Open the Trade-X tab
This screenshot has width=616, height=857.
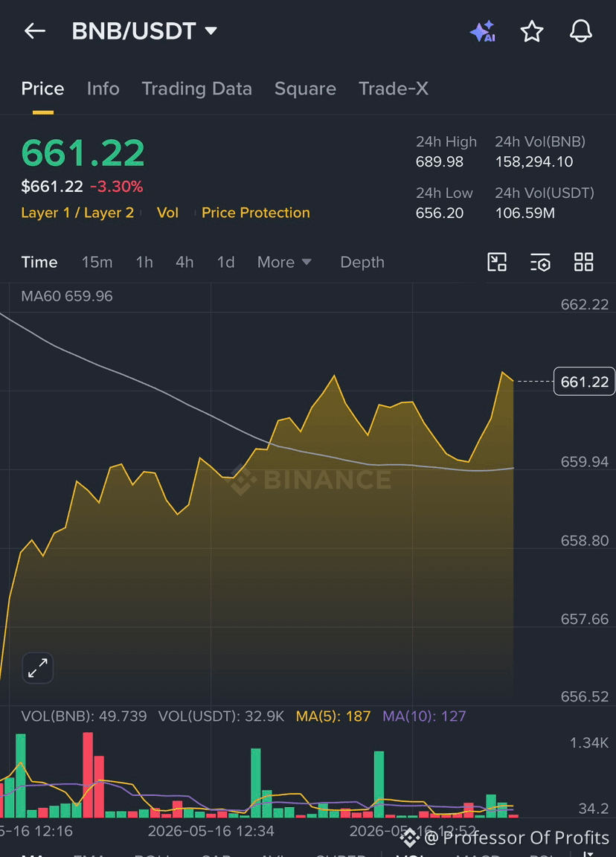click(394, 89)
